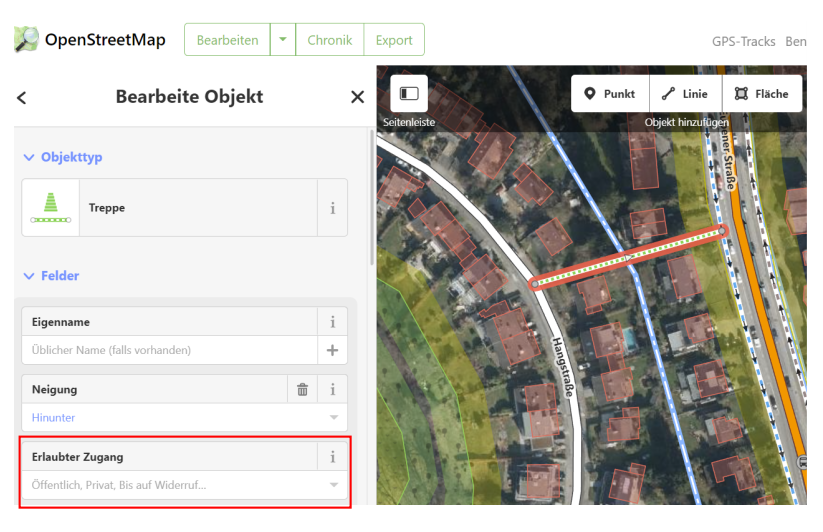Screen dimensions: 823x532
Task: Click the GPS-Tracks link
Action: (741, 41)
